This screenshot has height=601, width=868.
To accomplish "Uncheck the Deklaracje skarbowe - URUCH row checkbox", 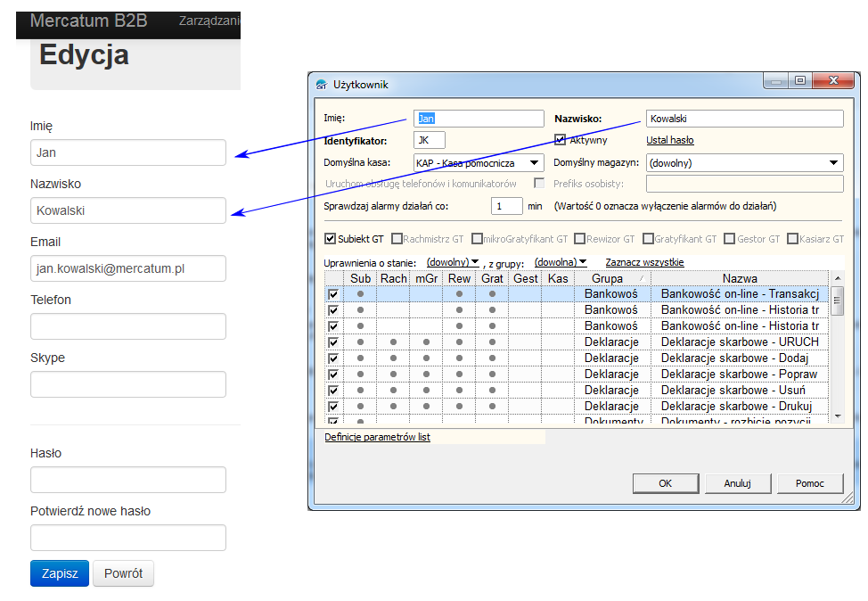I will point(333,342).
